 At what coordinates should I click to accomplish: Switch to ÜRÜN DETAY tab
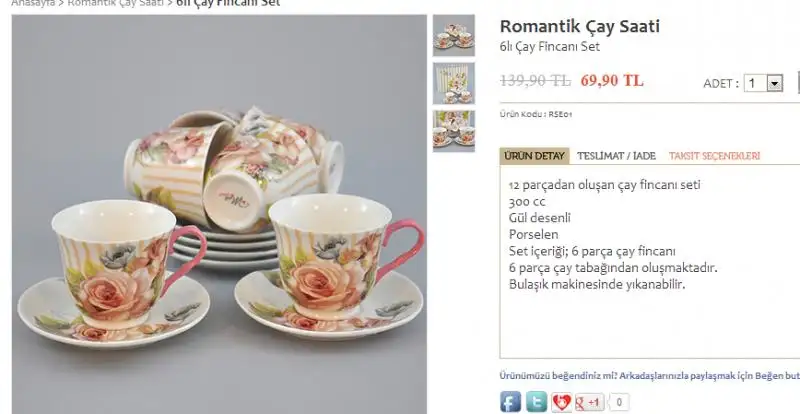tap(534, 156)
